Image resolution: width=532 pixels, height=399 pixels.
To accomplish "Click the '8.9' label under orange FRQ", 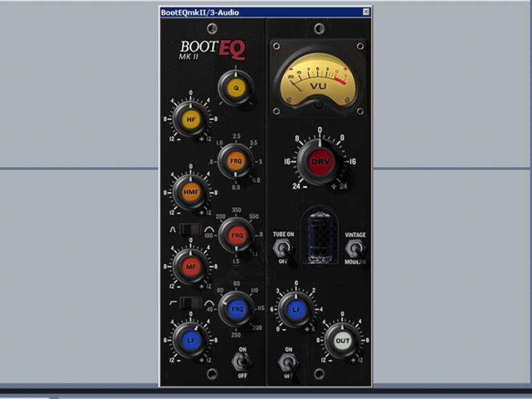I will (x=236, y=187).
